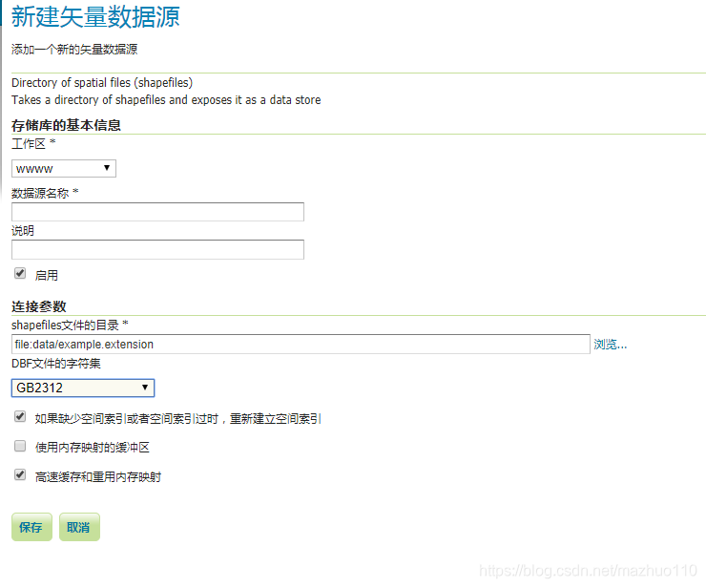Select the 添加一个新的矢量数据源 subtitle

click(74, 50)
